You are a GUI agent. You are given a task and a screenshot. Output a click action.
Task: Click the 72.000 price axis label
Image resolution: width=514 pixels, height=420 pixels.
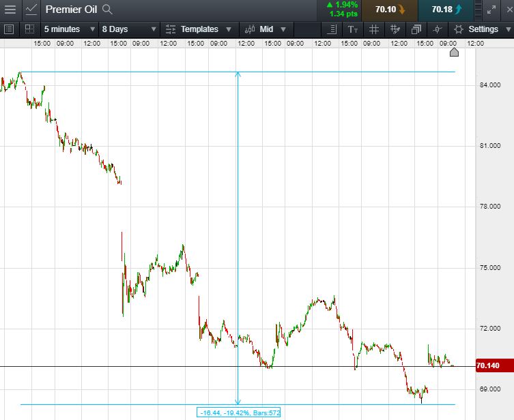point(490,329)
